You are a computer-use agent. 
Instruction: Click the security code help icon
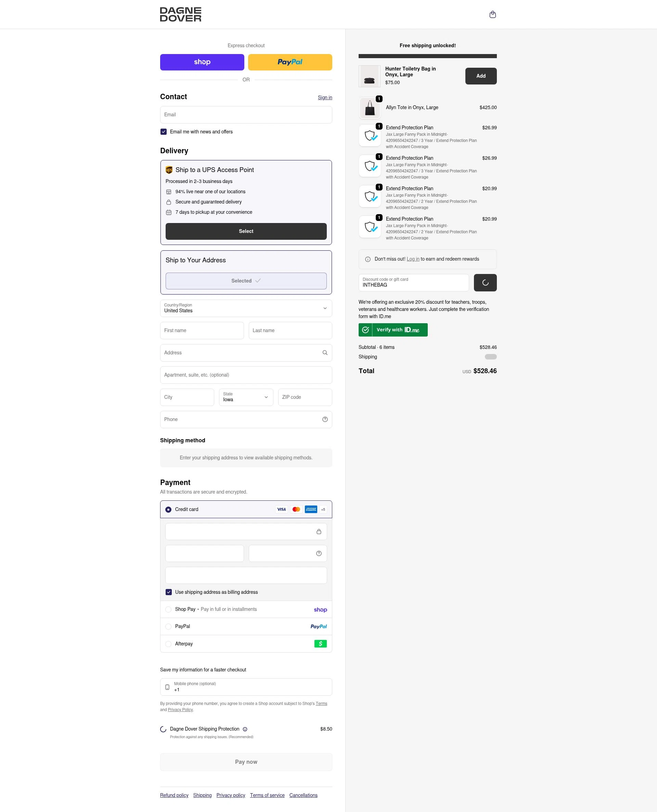(319, 553)
